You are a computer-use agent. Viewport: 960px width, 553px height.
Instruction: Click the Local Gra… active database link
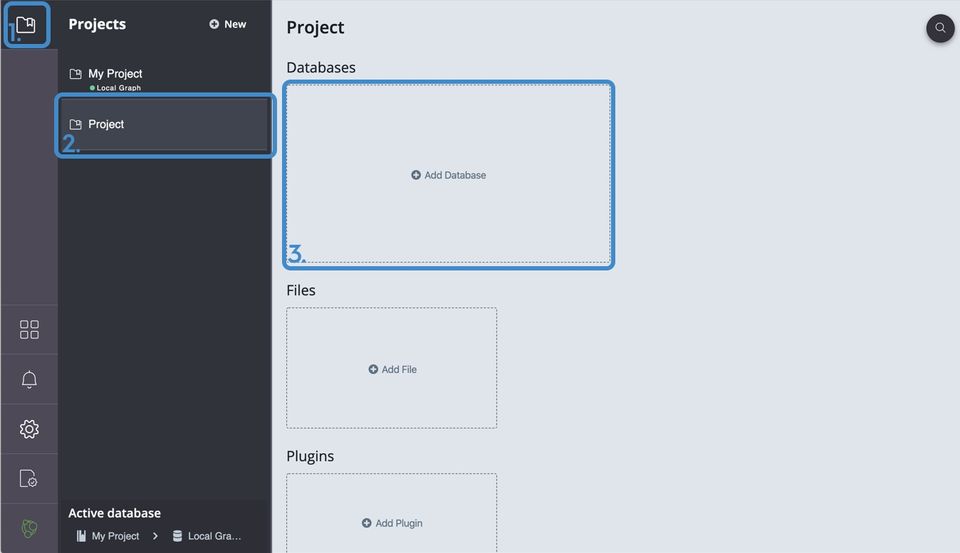click(214, 536)
